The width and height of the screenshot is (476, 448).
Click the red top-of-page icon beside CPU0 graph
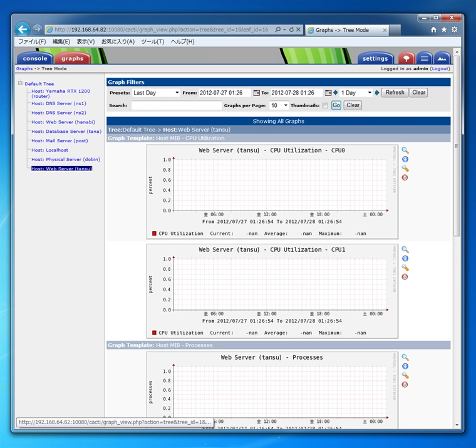click(x=405, y=177)
